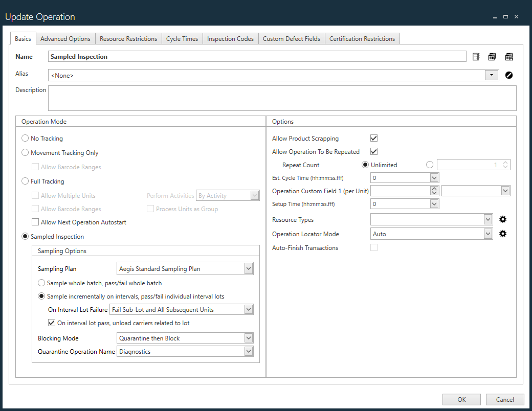The image size is (532, 411).
Task: Click Allow Multiple Units checkbox
Action: pyautogui.click(x=35, y=195)
